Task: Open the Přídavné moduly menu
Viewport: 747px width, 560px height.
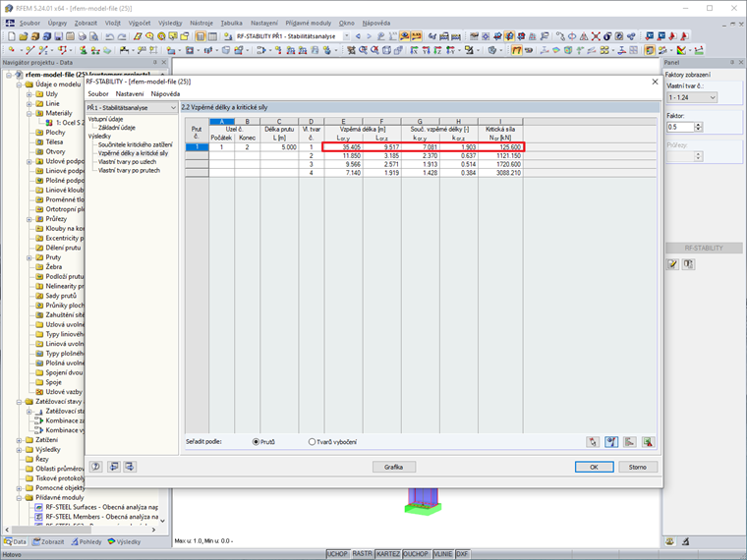Action: click(309, 23)
